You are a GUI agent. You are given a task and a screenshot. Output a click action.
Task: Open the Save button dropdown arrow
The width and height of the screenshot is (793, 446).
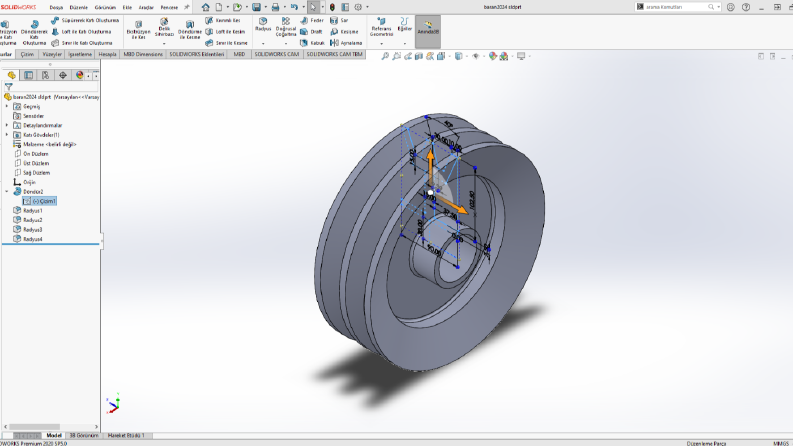(x=266, y=7)
